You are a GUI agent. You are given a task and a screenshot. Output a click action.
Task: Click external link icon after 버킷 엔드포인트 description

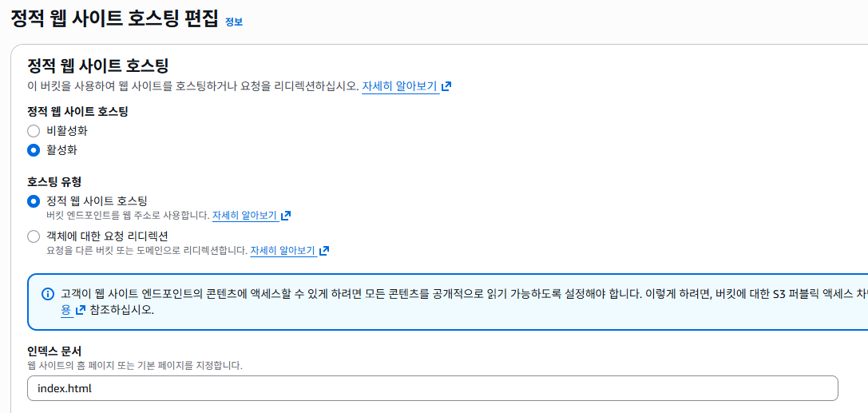pos(286,216)
